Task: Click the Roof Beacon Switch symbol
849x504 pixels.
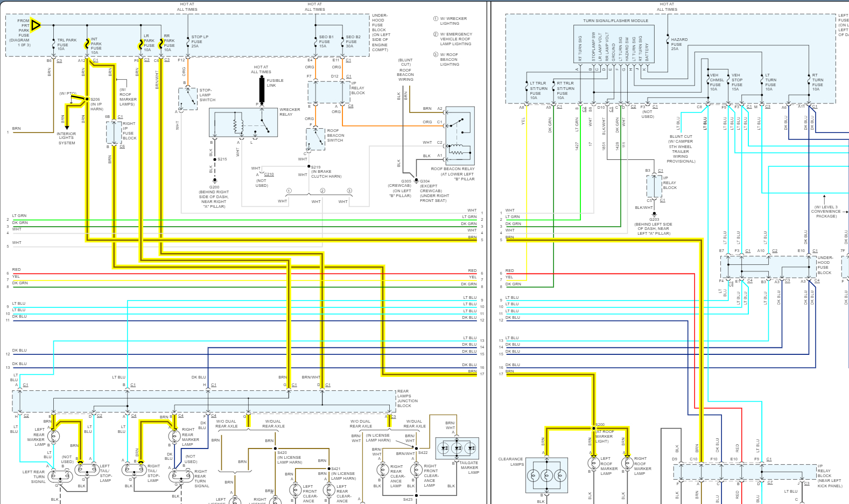Action: 315,139
